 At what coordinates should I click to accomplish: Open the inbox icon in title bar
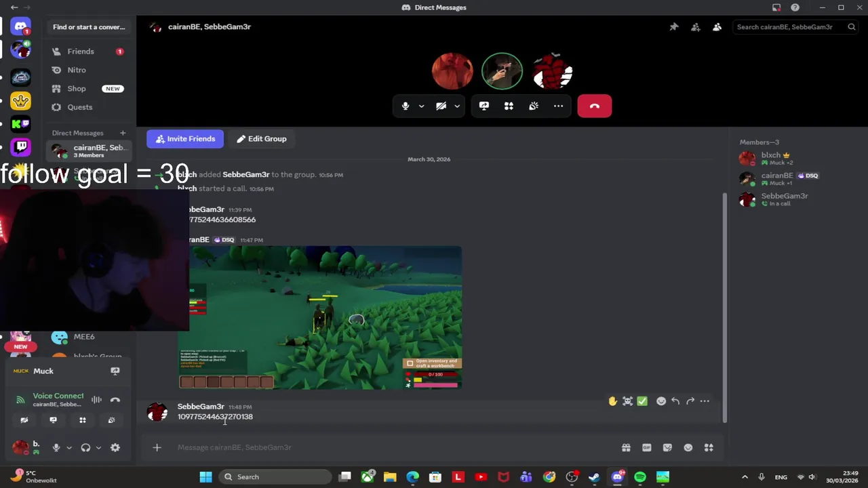[x=776, y=7]
